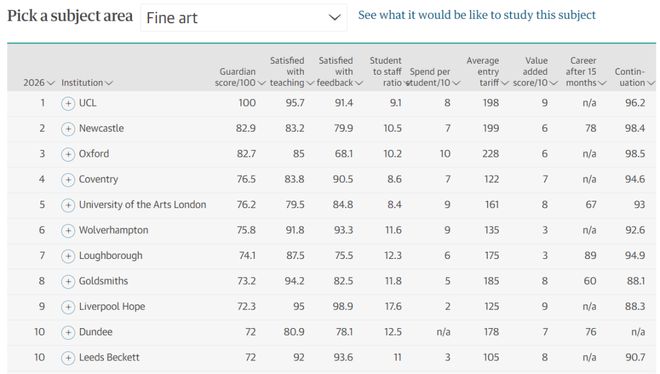This screenshot has width=660, height=374.
Task: Sort by Satisfied with teaching column
Action: click(x=292, y=72)
